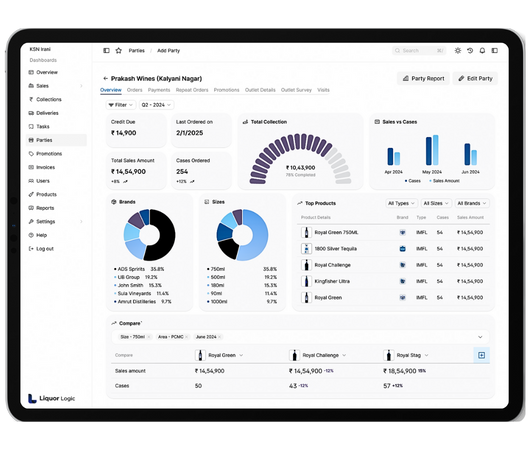Click Parties breadcrumb link
The width and height of the screenshot is (530, 450).
tap(137, 50)
